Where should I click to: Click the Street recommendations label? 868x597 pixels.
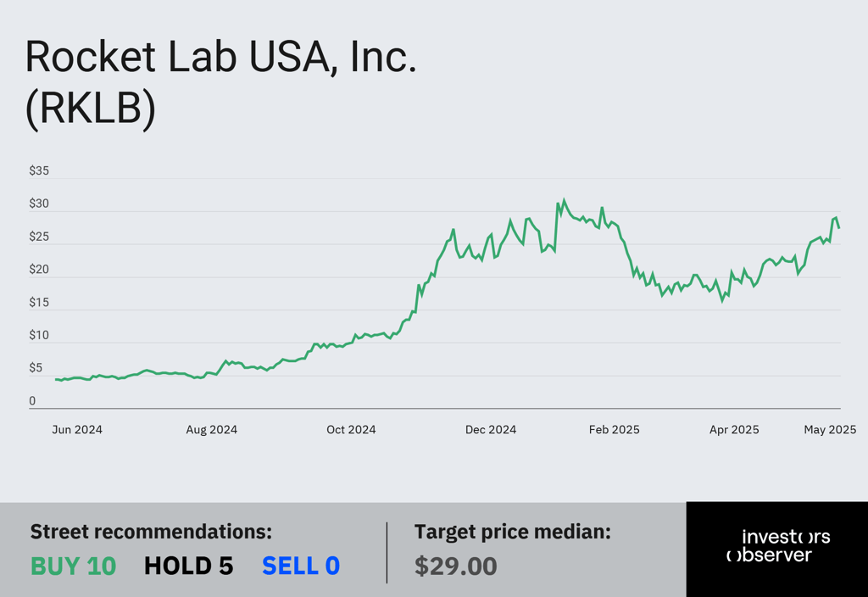(x=151, y=532)
